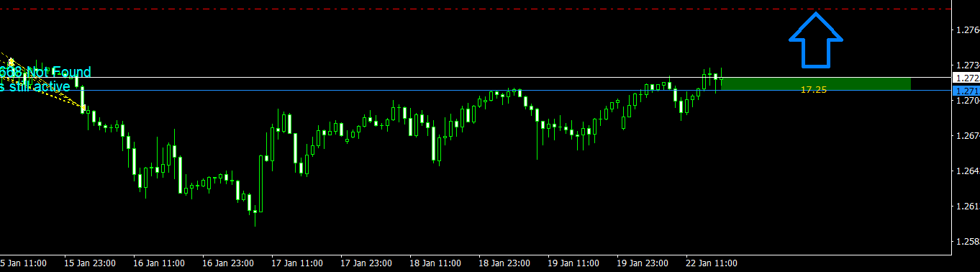Select the red dash-dot horizontal line
Image resolution: width=980 pixels, height=272 pixels.
coord(476,9)
